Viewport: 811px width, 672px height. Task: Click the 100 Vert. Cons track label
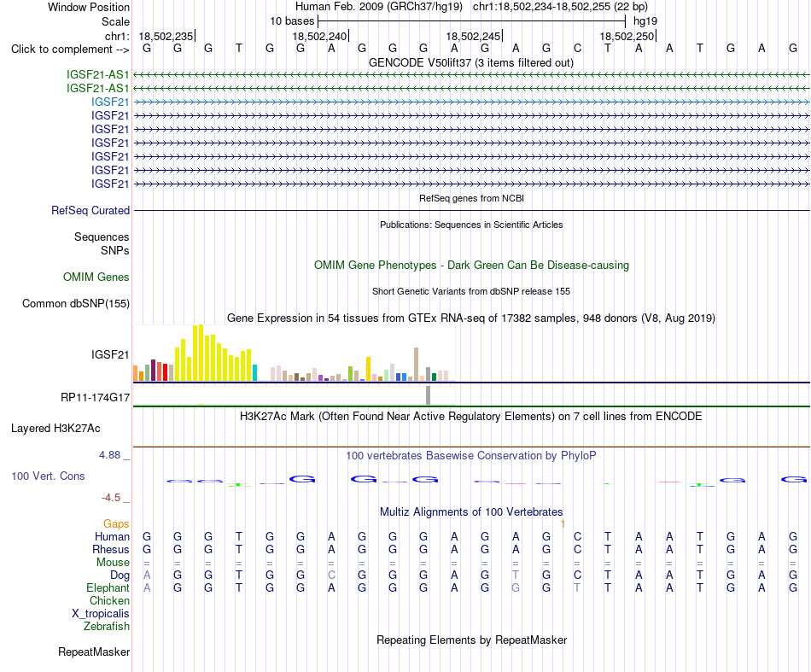48,476
